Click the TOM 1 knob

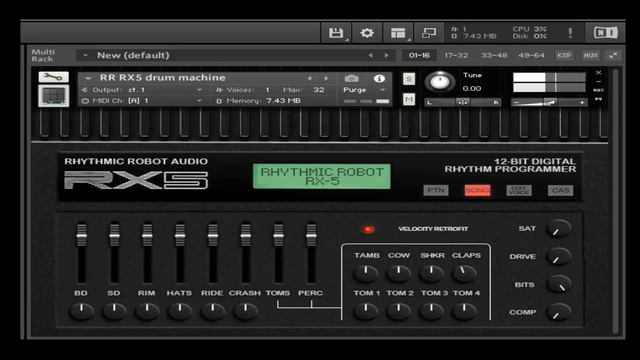pyautogui.click(x=366, y=311)
